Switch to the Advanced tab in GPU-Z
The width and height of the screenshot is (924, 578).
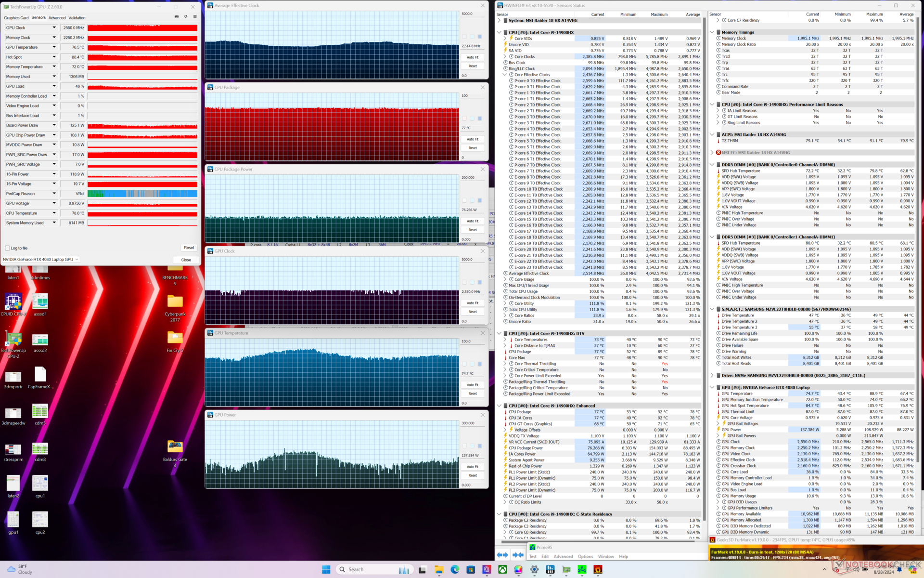[x=57, y=18]
